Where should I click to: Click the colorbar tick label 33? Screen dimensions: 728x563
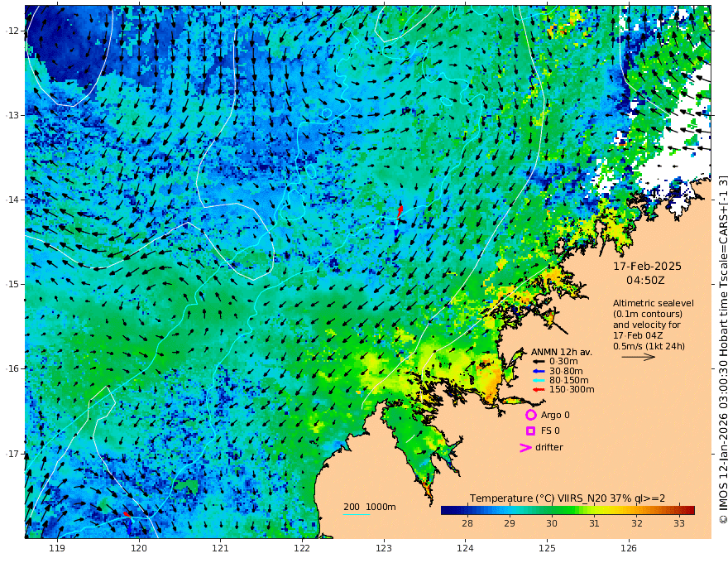[x=679, y=523]
